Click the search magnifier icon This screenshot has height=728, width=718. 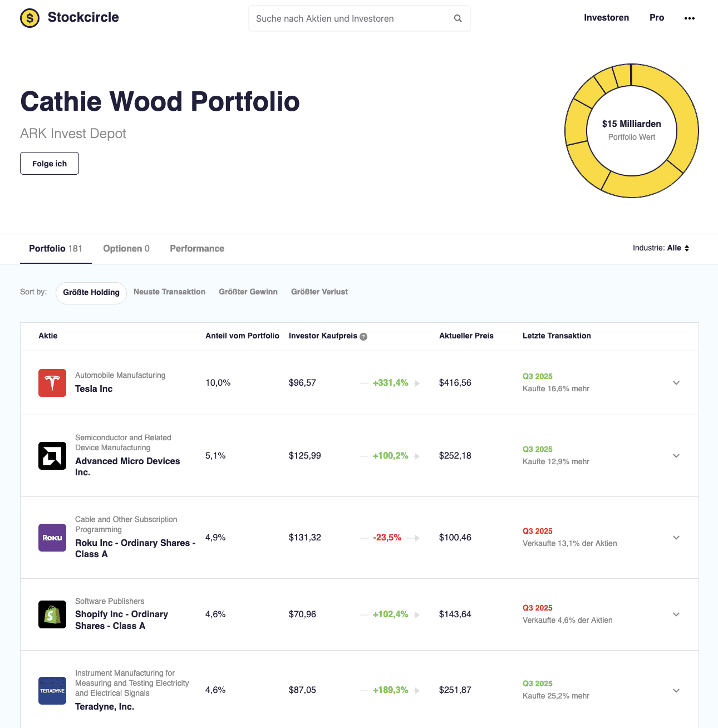click(458, 18)
